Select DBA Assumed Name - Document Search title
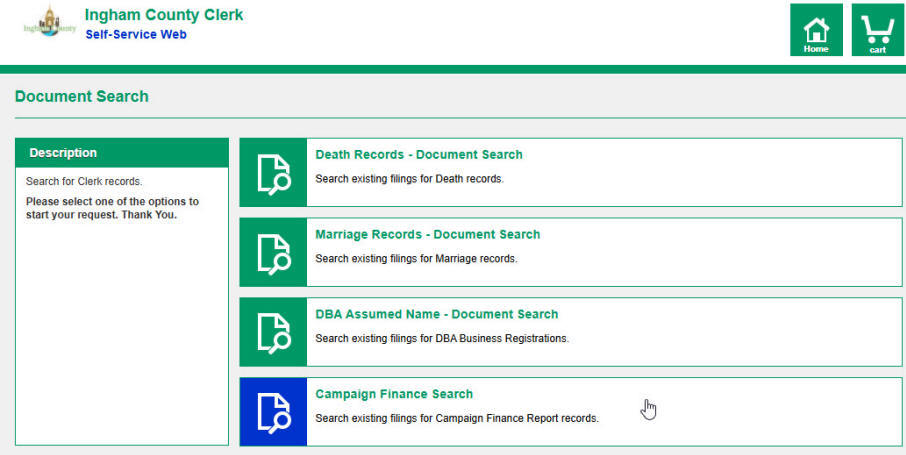The height and width of the screenshot is (455, 906). [436, 315]
